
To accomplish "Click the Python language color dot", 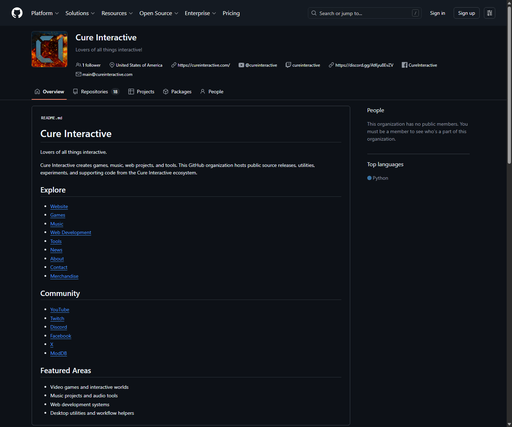I will pos(369,178).
